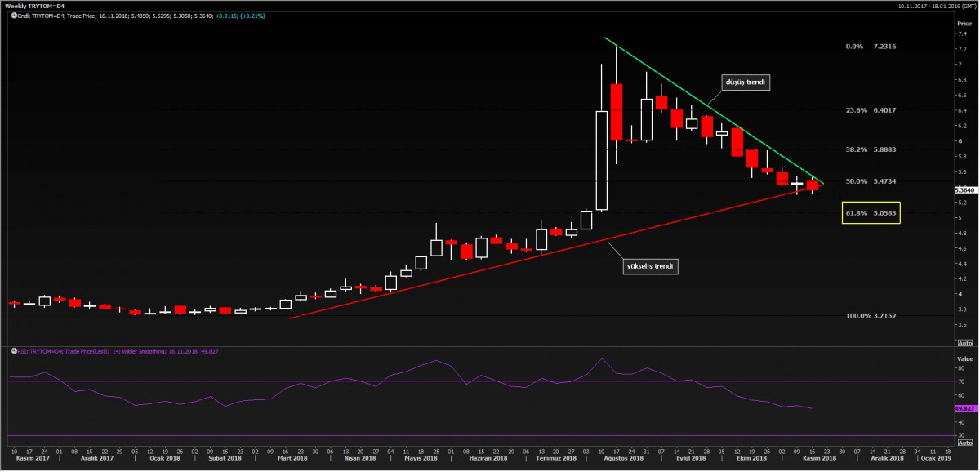Click the date range label at top right

(x=929, y=5)
